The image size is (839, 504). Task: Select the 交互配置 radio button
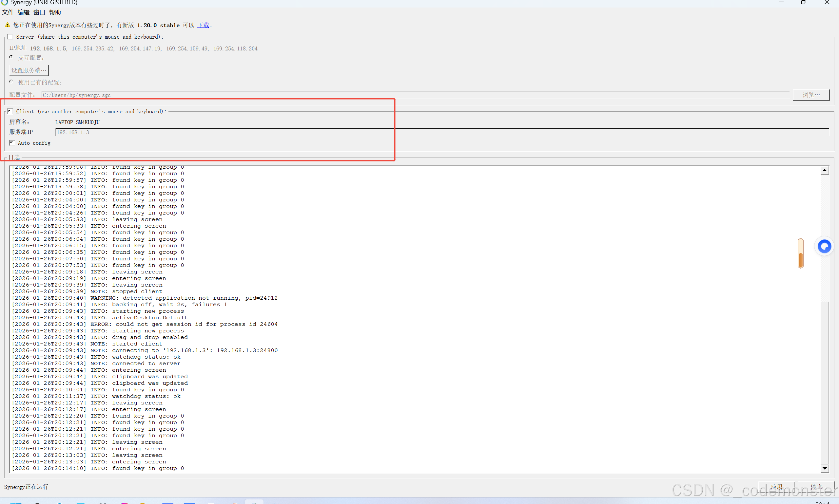click(11, 57)
